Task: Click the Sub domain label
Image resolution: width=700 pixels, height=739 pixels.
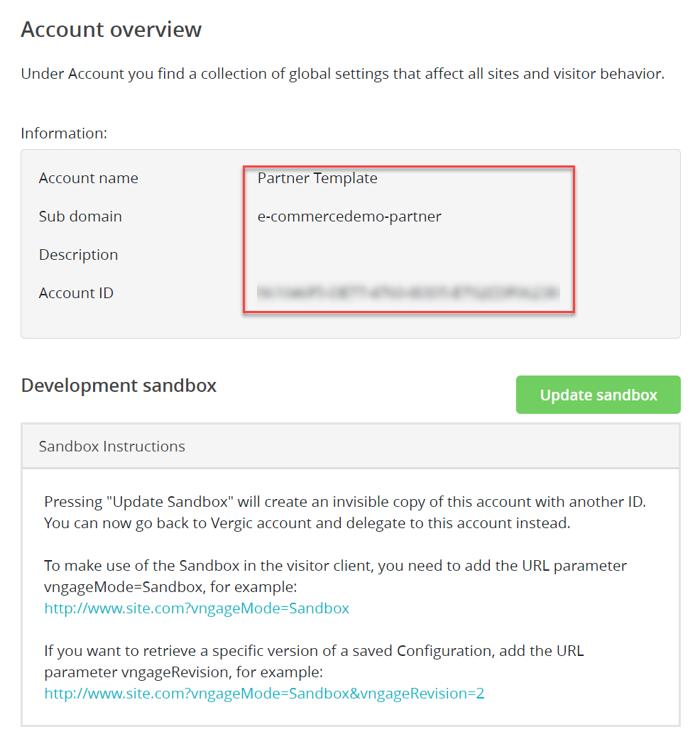Action: pyautogui.click(x=80, y=217)
